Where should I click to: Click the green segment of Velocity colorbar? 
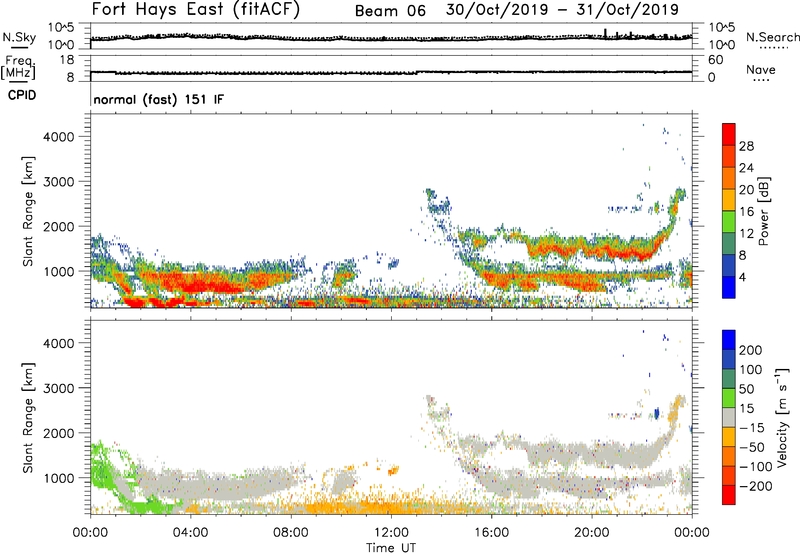[x=729, y=398]
